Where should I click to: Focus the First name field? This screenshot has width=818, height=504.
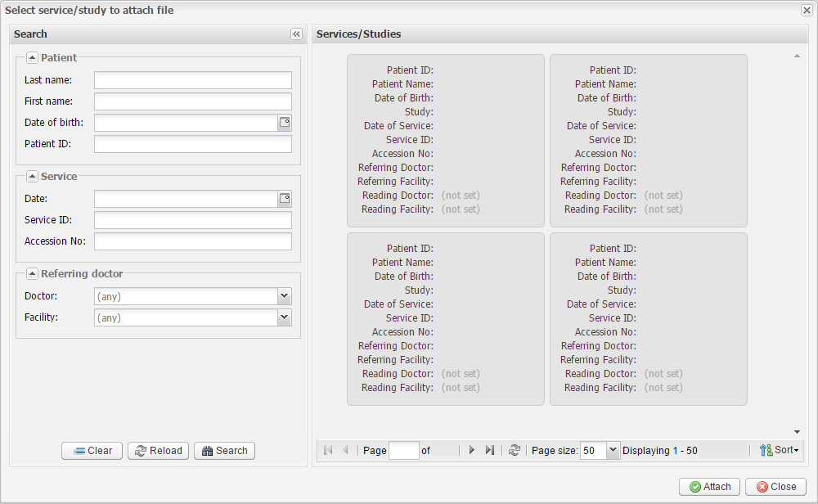click(193, 101)
